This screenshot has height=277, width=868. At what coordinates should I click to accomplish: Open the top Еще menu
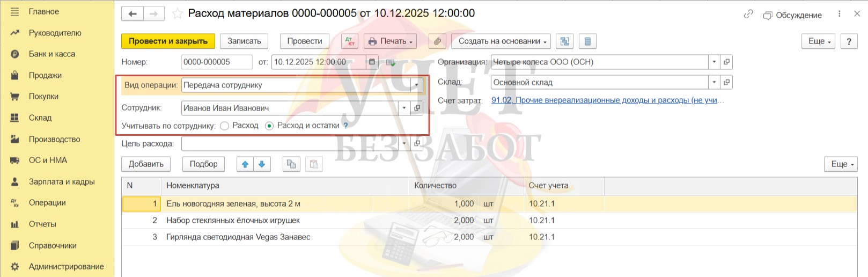(x=819, y=41)
